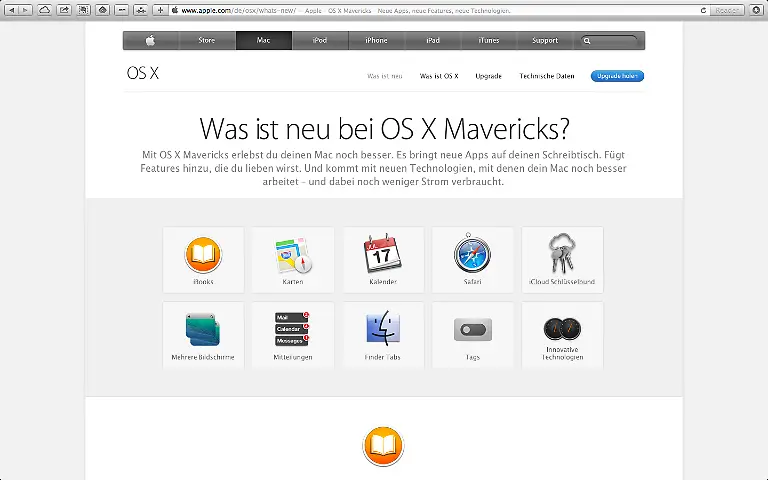Screen dimensions: 768x480
Task: Click the Kalender tile label
Action: pyautogui.click(x=383, y=282)
